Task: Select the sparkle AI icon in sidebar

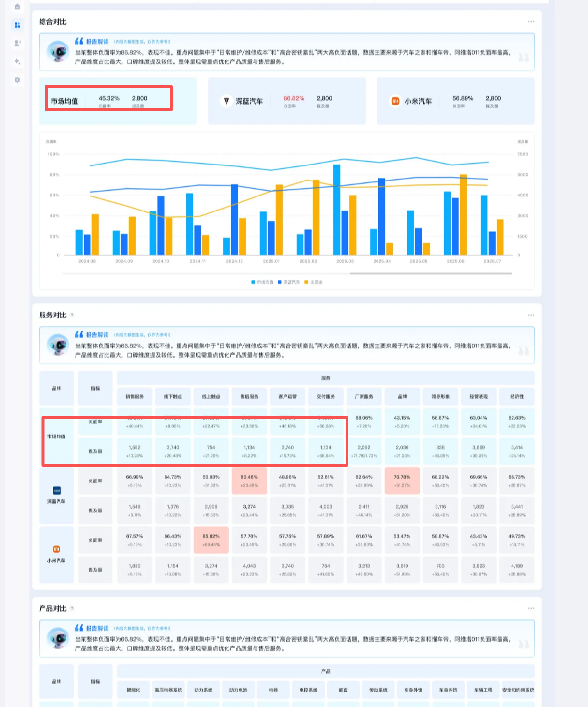Action: [17, 61]
